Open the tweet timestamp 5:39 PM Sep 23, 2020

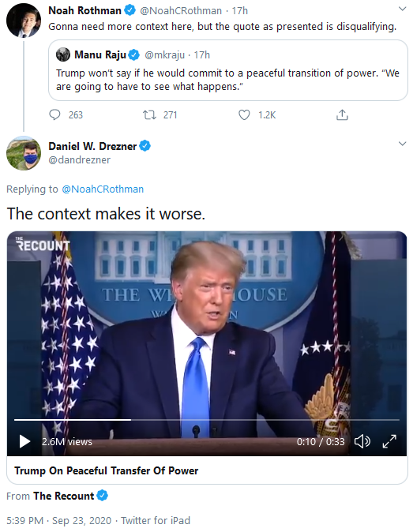tap(58, 520)
